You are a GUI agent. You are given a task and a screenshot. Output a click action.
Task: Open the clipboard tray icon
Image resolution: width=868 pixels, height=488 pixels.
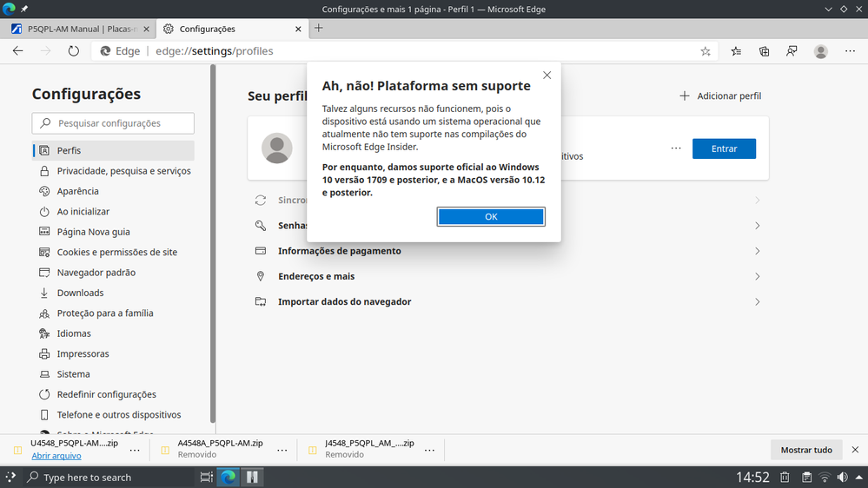tap(806, 477)
